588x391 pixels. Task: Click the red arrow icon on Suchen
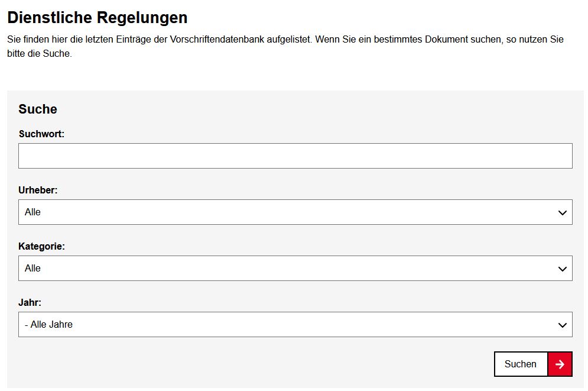[560, 364]
